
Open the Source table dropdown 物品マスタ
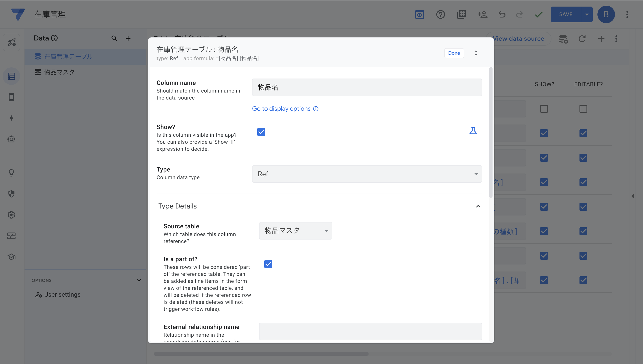(295, 231)
